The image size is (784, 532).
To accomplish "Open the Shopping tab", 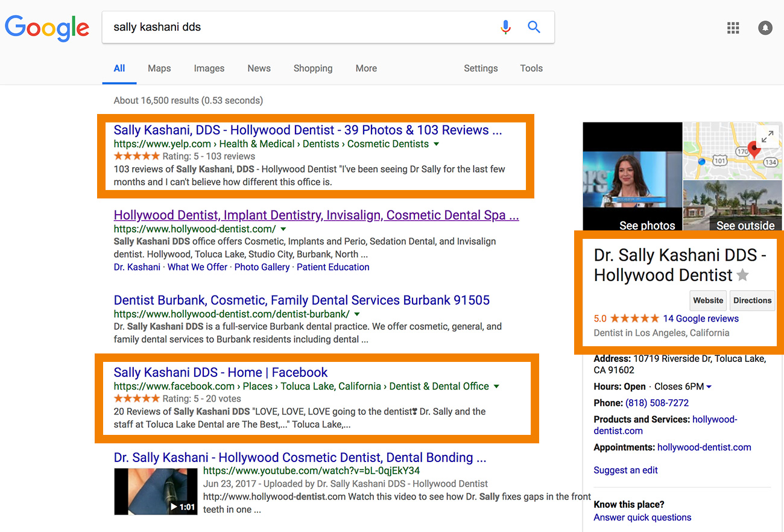I will pos(313,68).
